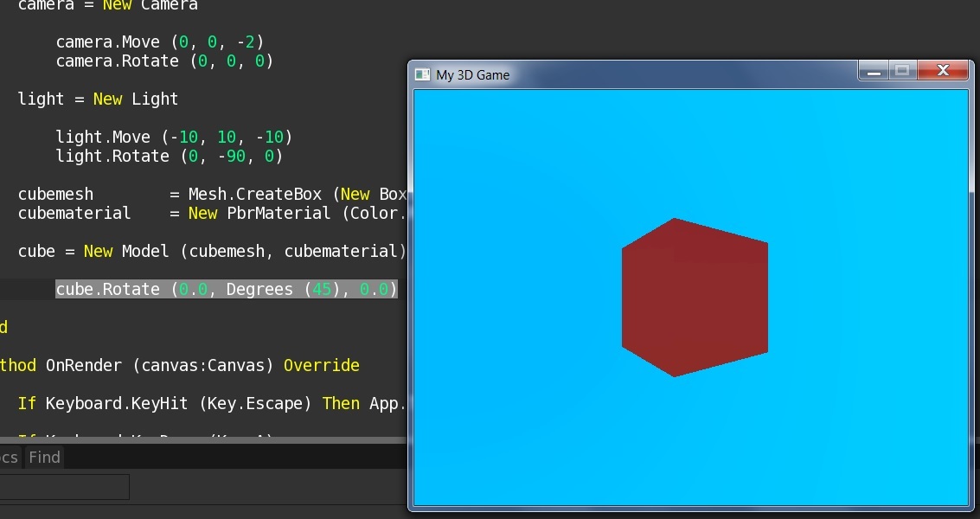
Task: Click the highlighted cube.Rotate code line
Action: 226,289
